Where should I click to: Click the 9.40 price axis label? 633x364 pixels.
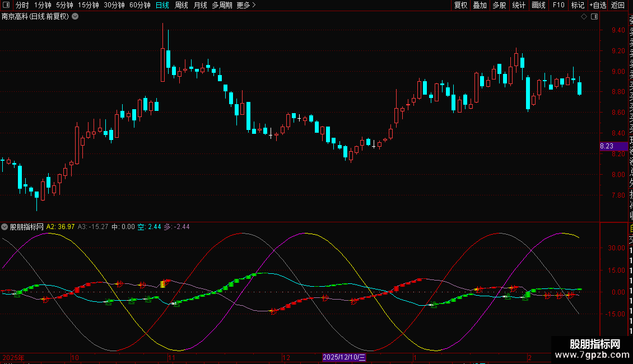pos(618,30)
